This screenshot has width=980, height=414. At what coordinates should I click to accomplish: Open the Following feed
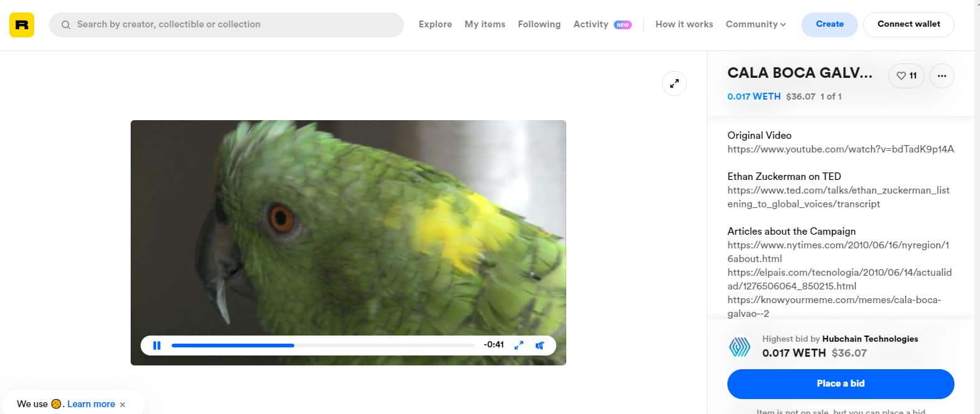pyautogui.click(x=539, y=24)
